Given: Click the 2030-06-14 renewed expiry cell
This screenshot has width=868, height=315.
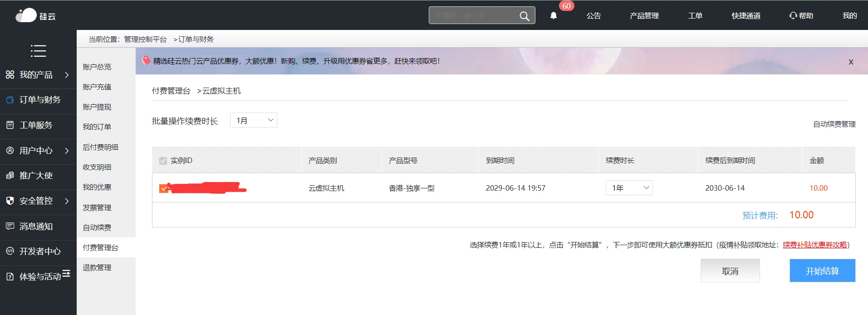Looking at the screenshot, I should click(725, 188).
